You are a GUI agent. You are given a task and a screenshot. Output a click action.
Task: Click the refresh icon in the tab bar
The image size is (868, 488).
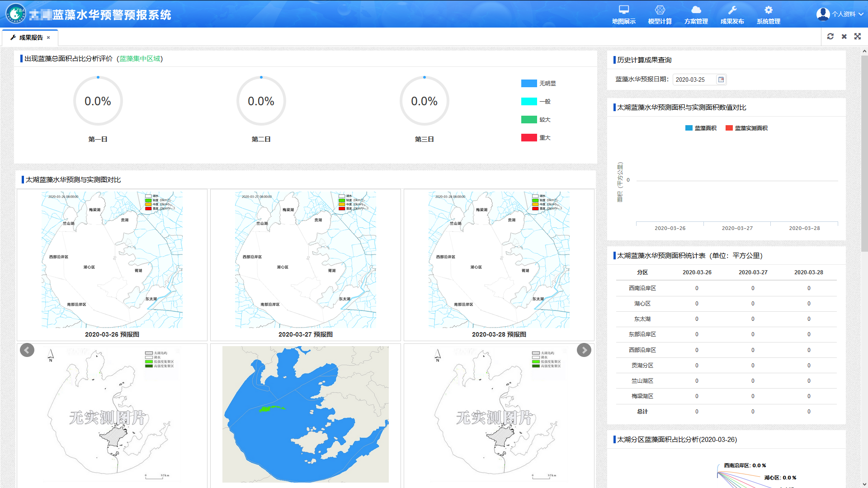830,37
